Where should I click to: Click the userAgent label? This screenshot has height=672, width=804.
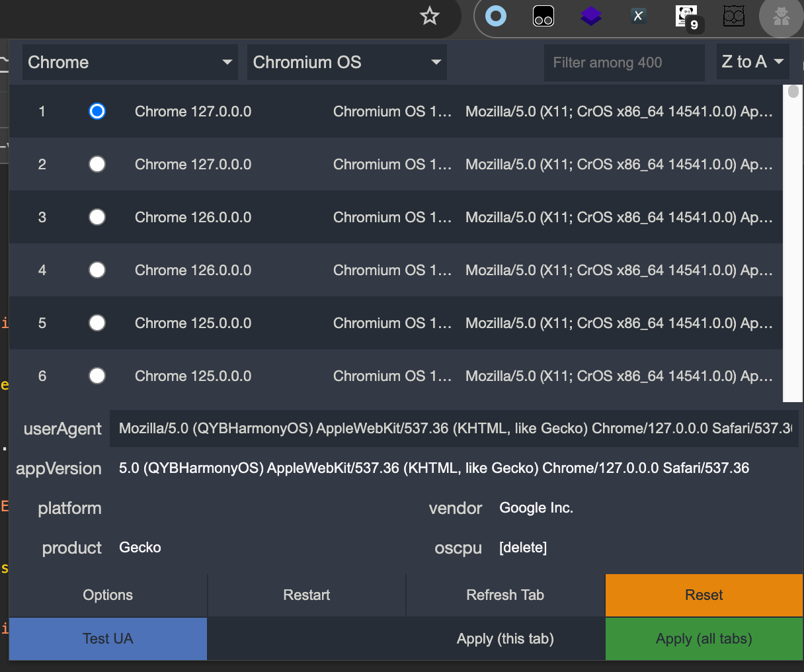click(62, 429)
